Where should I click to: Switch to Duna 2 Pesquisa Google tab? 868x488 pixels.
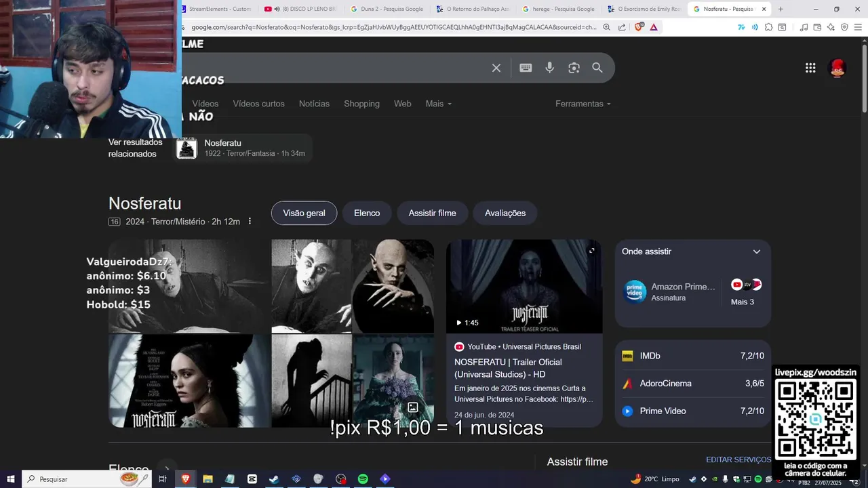coord(387,9)
